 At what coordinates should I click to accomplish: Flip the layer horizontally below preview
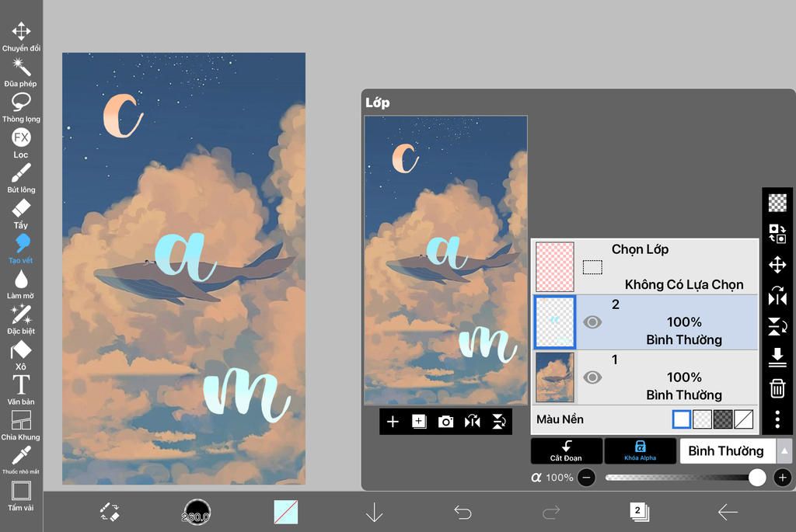coord(472,422)
